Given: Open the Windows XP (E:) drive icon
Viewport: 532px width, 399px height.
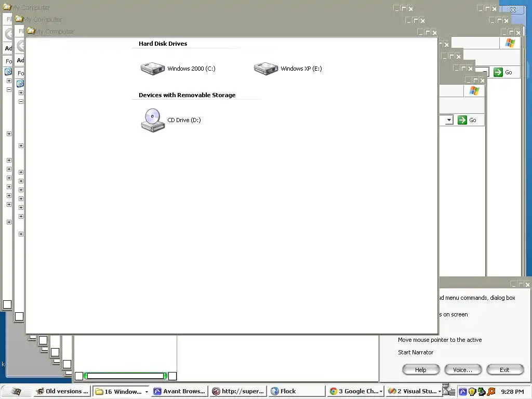Looking at the screenshot, I should pos(266,69).
